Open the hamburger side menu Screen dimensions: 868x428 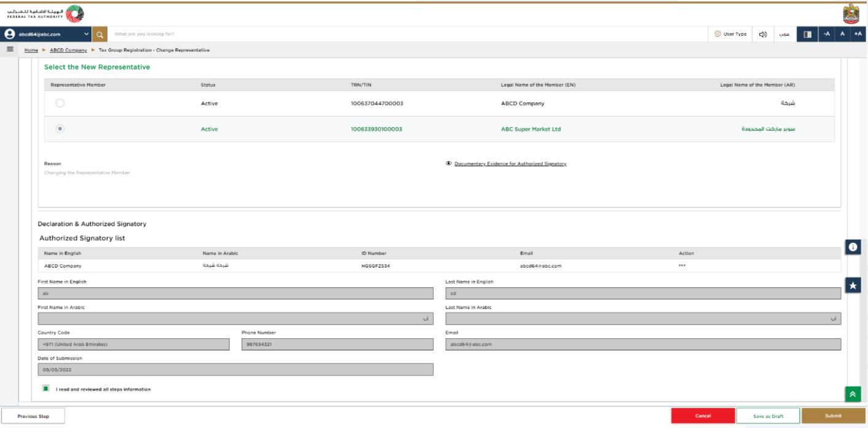[10, 49]
